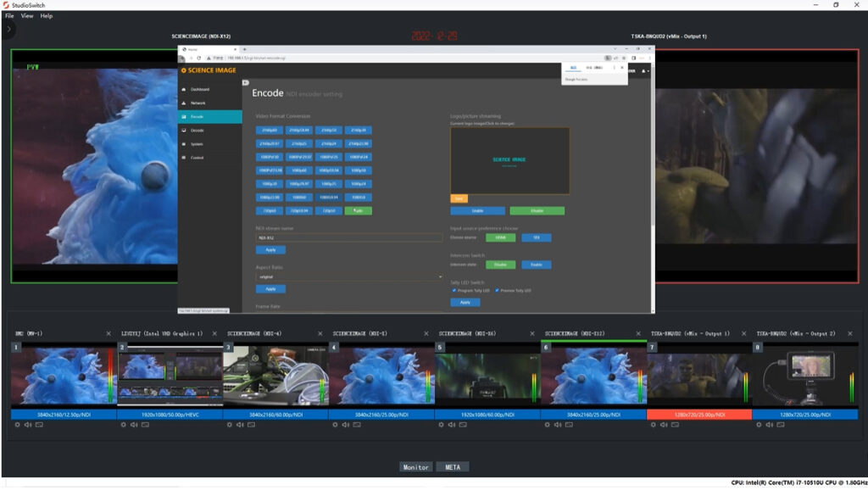Image resolution: width=868 pixels, height=491 pixels.
Task: Open settings gear for source 1
Action: pos(17,425)
